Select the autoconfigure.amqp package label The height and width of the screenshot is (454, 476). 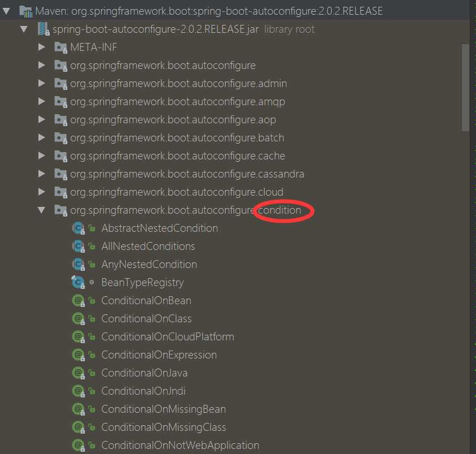(x=178, y=102)
